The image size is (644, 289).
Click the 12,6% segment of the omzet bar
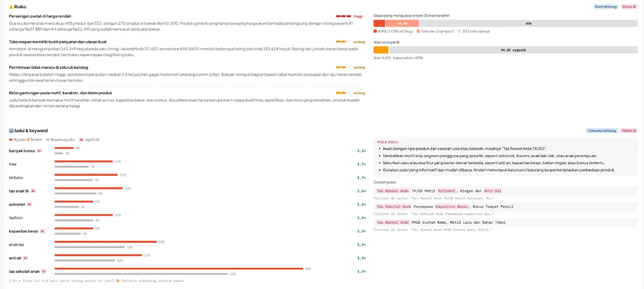pos(402,23)
